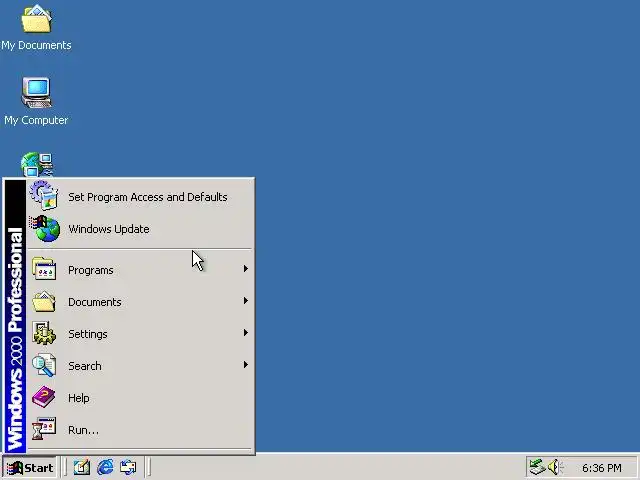Choose Run... from the Start menu
The image size is (640, 480).
(140, 429)
